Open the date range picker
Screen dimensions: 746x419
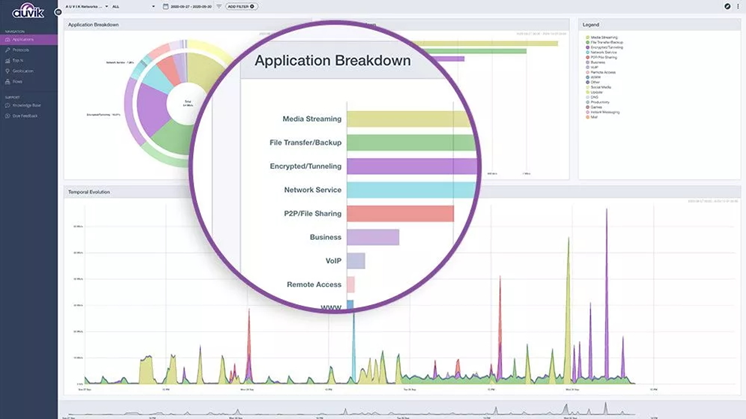pos(190,6)
